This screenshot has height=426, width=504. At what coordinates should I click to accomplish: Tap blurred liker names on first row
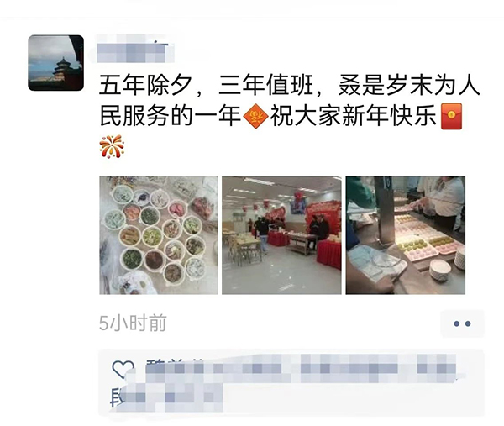pos(301,366)
